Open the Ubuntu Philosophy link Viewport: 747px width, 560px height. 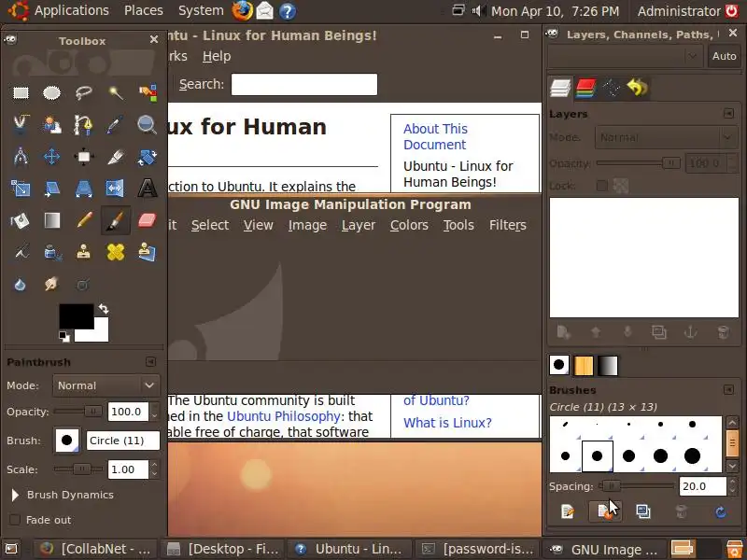coord(283,416)
